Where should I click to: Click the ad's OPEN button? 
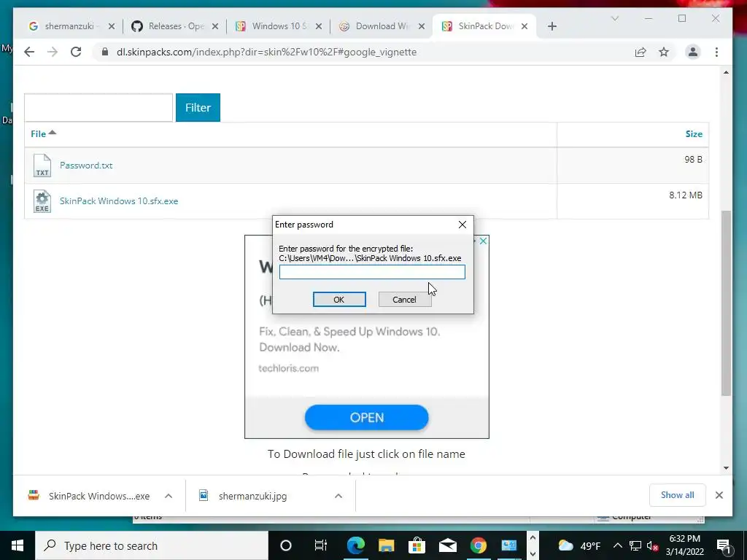[x=367, y=418]
